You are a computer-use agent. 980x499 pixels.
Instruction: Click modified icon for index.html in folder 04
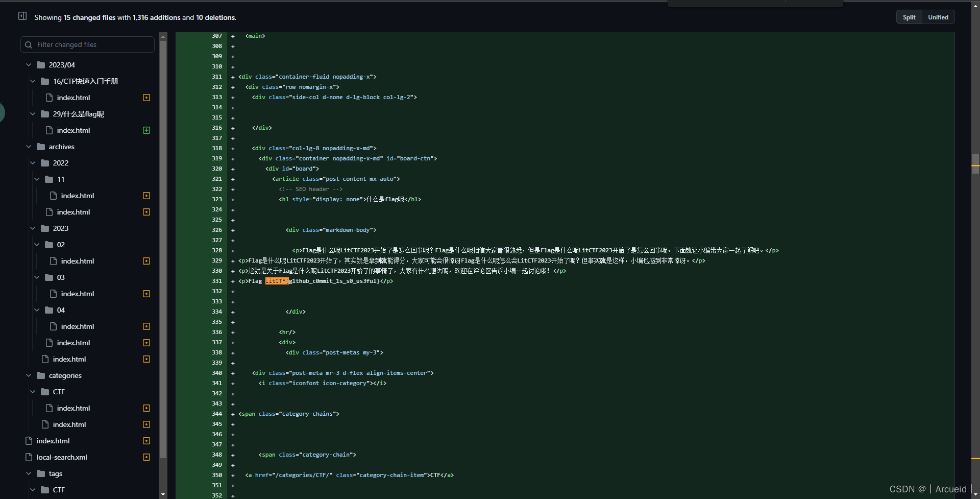pos(146,326)
